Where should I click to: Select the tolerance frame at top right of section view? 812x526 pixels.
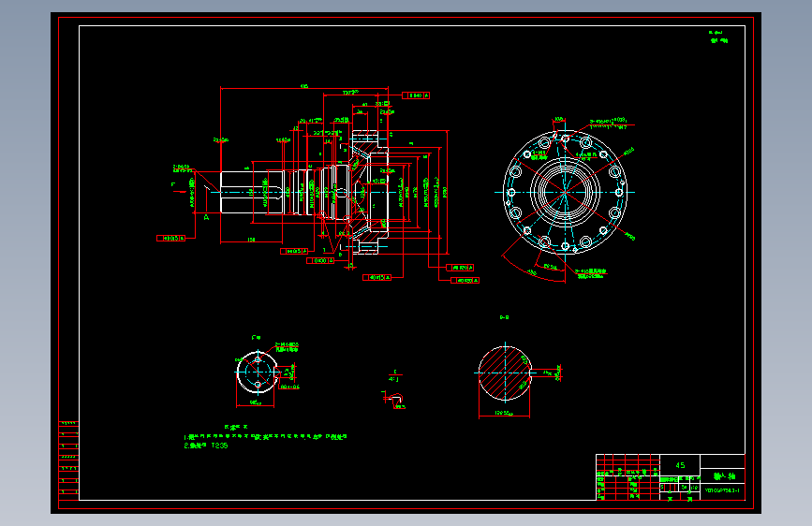(416, 95)
